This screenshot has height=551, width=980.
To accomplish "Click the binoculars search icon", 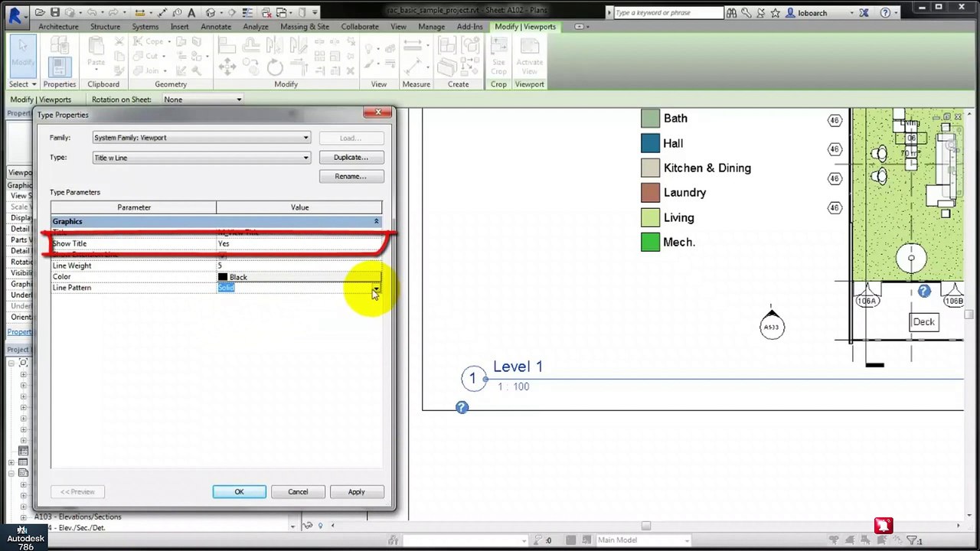I will coord(732,13).
